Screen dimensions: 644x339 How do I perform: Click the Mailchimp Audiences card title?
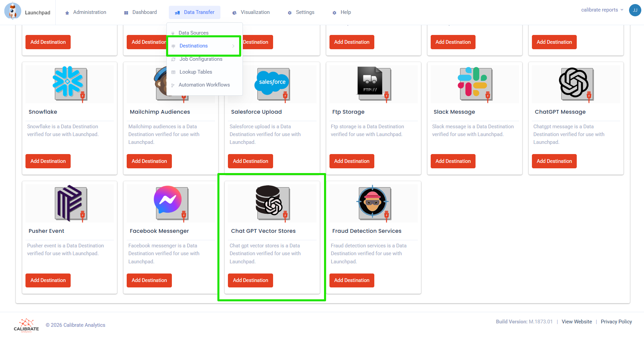[160, 112]
